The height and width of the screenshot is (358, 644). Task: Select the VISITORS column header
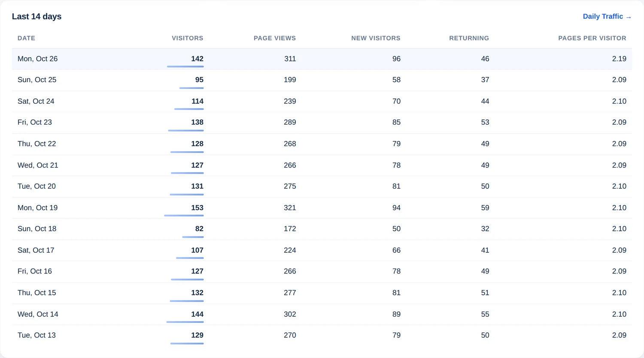pyautogui.click(x=188, y=38)
